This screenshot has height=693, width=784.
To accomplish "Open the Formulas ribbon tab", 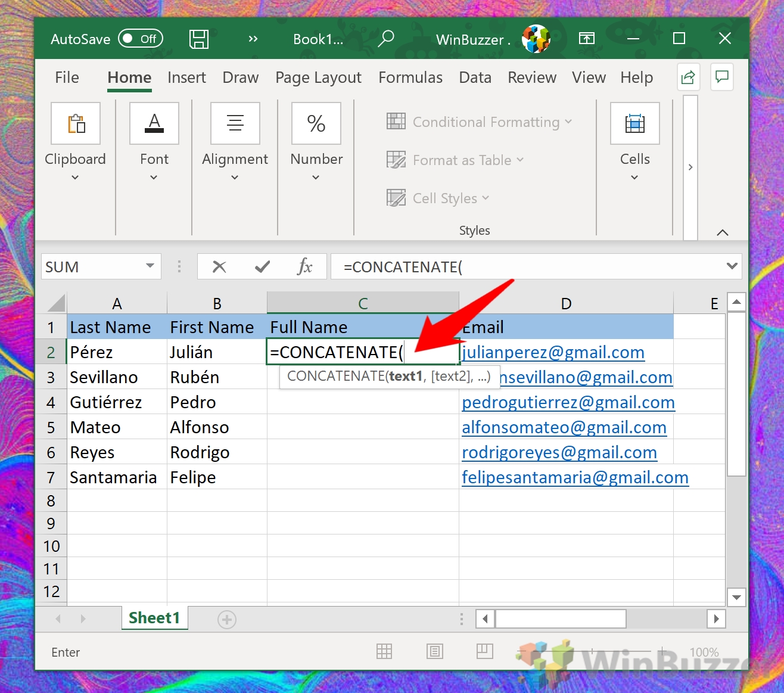I will (x=410, y=78).
